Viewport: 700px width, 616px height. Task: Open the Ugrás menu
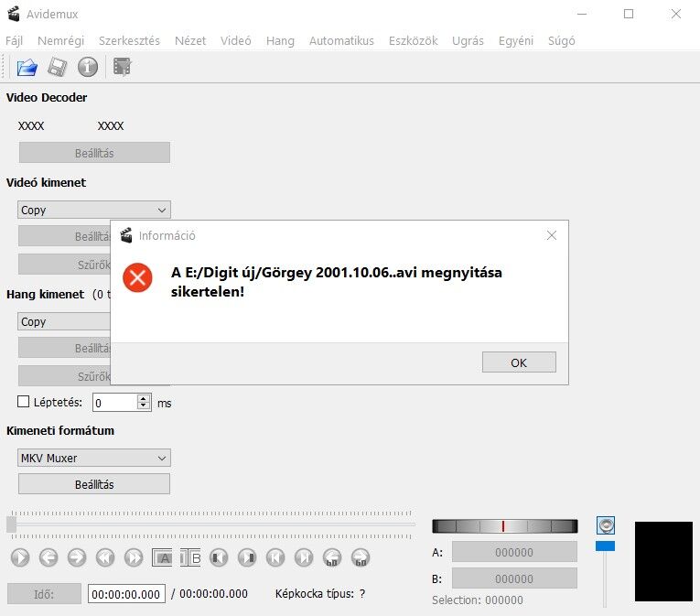click(468, 40)
